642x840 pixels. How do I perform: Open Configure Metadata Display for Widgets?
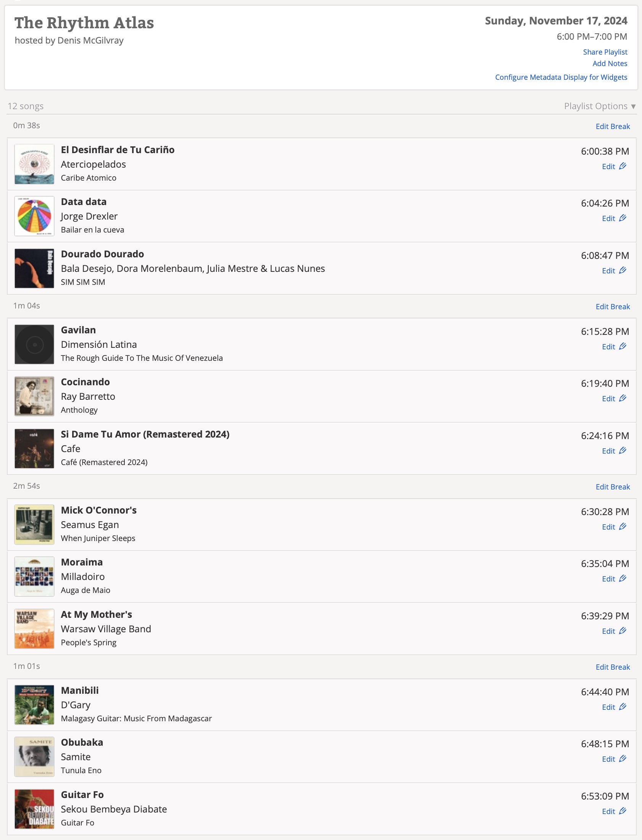pyautogui.click(x=561, y=77)
